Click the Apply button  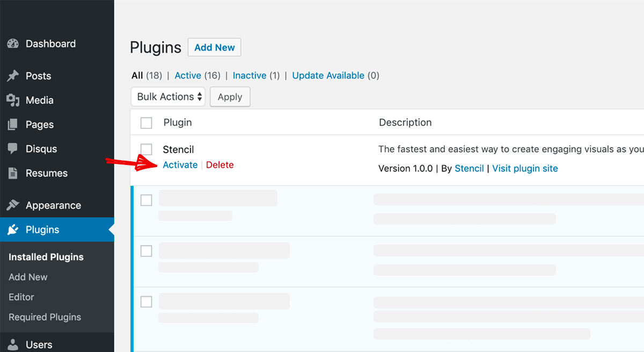tap(230, 97)
